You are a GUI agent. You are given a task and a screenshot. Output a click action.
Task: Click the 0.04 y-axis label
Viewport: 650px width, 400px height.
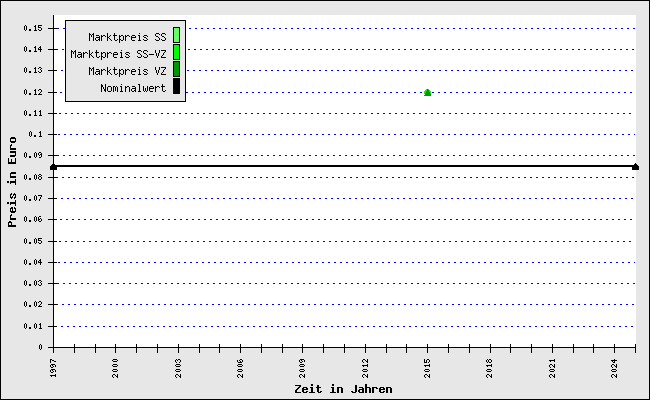pyautogui.click(x=33, y=262)
